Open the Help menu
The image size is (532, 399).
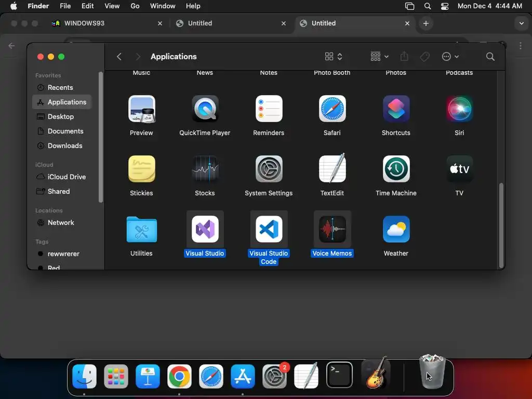[x=193, y=6]
